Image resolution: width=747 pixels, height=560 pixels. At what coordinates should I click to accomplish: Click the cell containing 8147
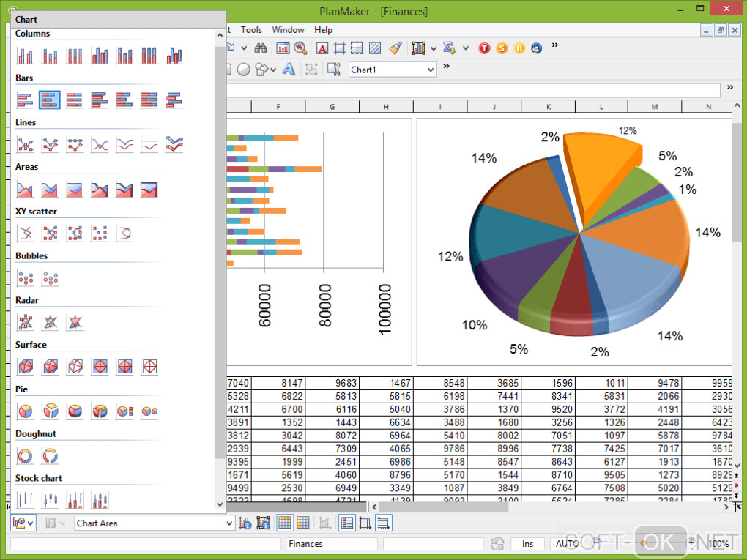pos(278,383)
